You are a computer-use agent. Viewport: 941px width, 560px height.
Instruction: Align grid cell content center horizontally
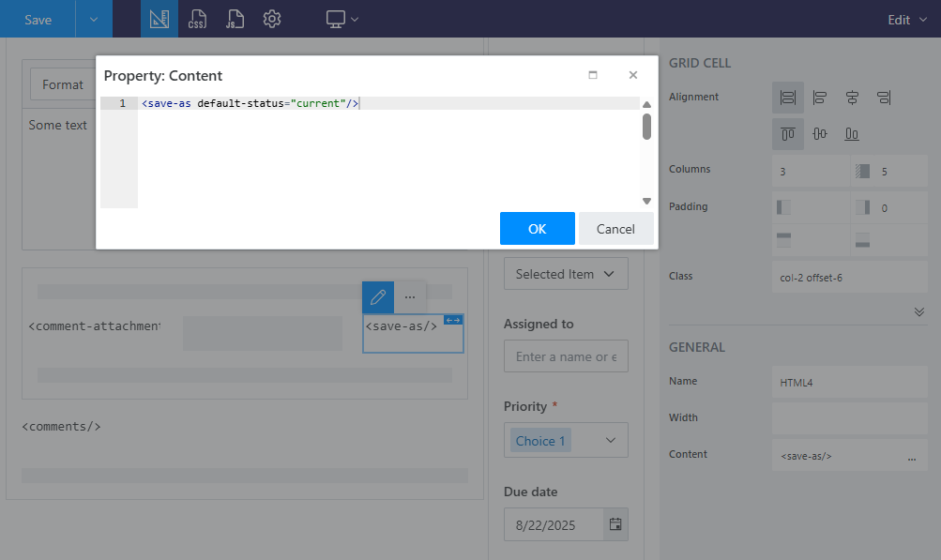click(x=852, y=98)
